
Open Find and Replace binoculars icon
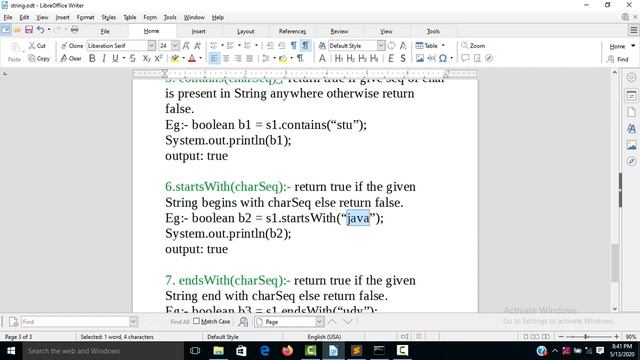pos(243,322)
